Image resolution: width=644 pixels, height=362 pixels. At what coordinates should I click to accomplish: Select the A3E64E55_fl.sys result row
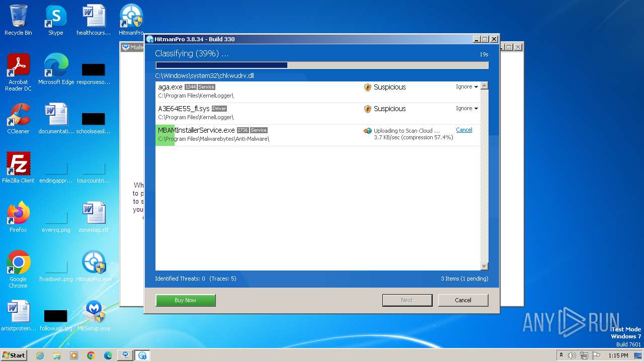(x=317, y=114)
